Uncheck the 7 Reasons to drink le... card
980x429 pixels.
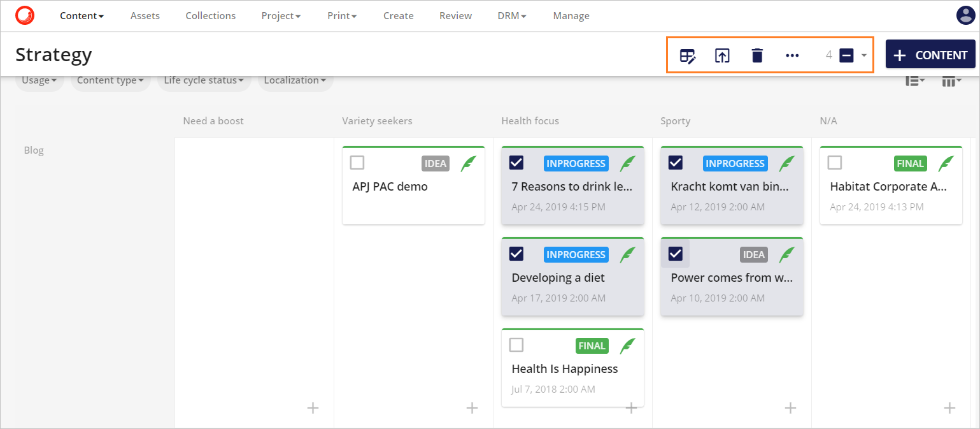tap(516, 163)
